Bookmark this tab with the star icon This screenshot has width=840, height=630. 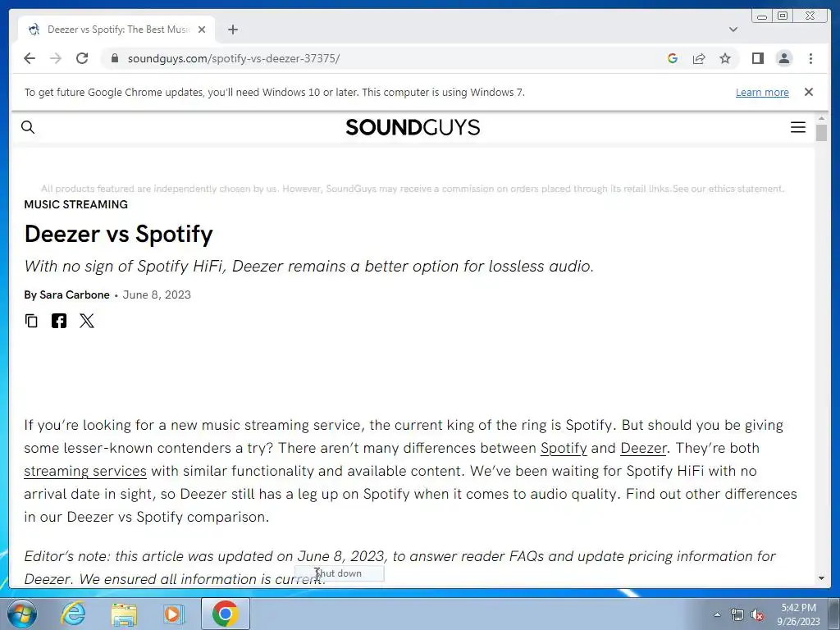[x=725, y=58]
